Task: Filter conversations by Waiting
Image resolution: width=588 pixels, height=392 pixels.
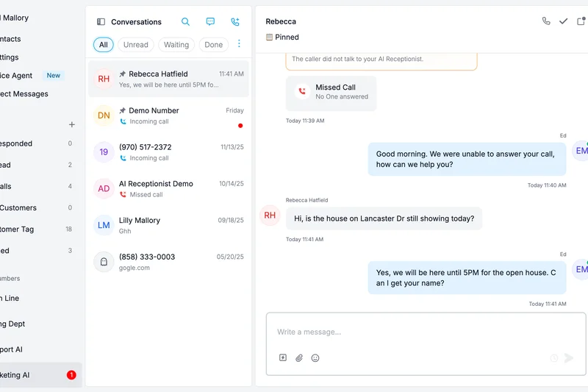Action: pyautogui.click(x=176, y=45)
